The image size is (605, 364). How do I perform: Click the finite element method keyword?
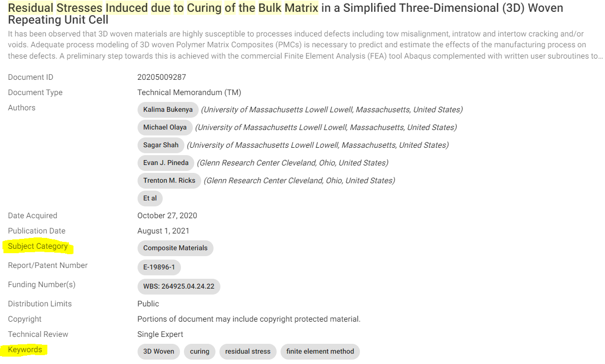[x=320, y=351]
